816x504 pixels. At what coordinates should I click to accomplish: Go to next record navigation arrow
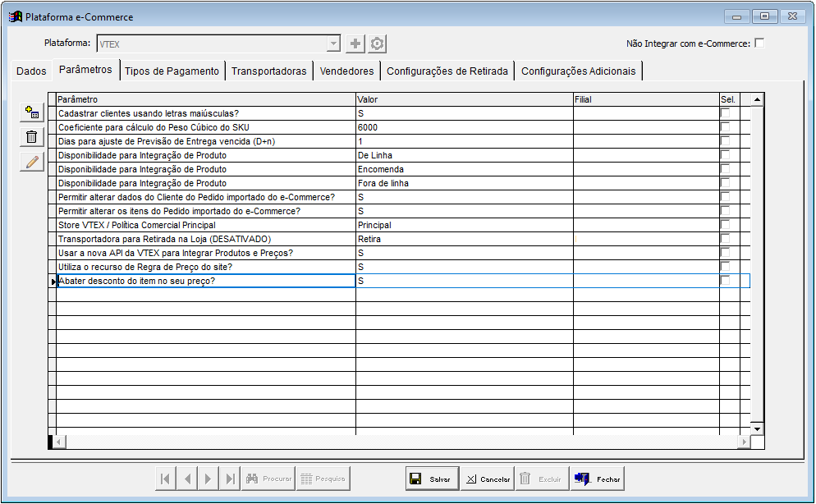[209, 479]
